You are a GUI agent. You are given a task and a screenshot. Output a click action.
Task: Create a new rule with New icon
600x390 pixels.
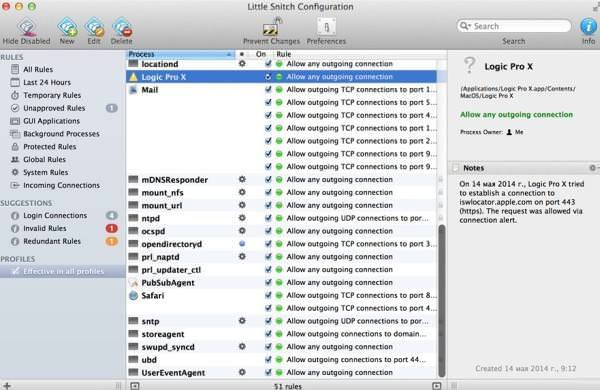pyautogui.click(x=67, y=27)
